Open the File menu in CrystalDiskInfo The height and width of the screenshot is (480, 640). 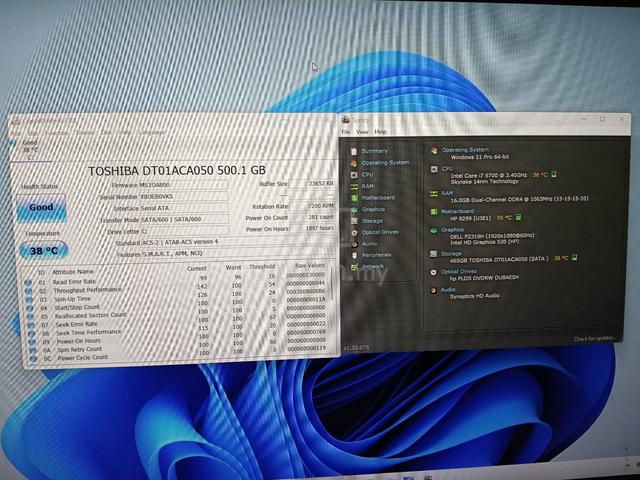tap(16, 133)
